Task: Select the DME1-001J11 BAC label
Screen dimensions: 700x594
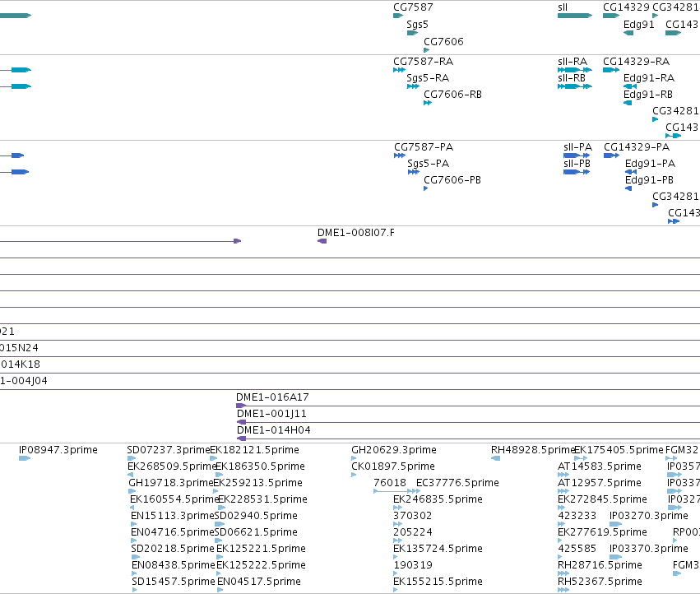Action: pyautogui.click(x=272, y=414)
